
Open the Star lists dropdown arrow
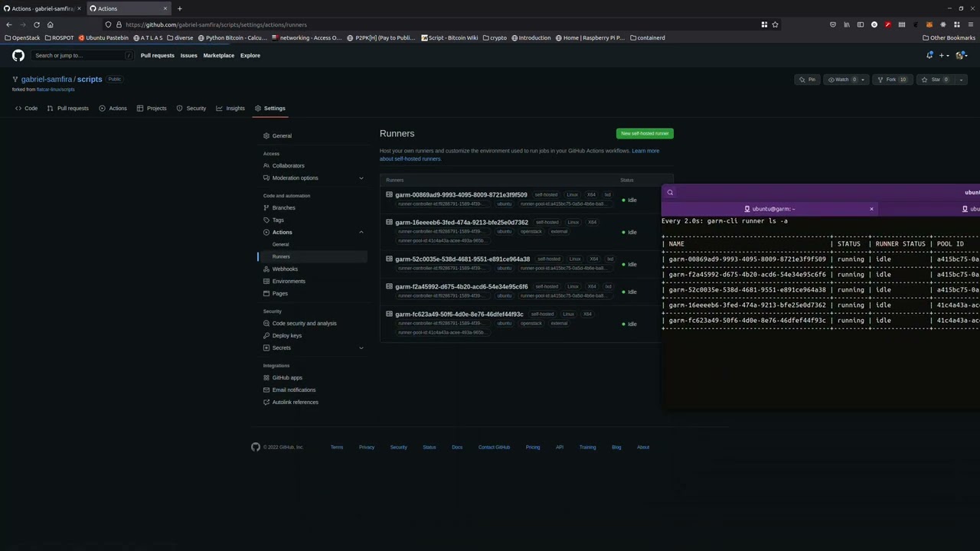(961, 80)
